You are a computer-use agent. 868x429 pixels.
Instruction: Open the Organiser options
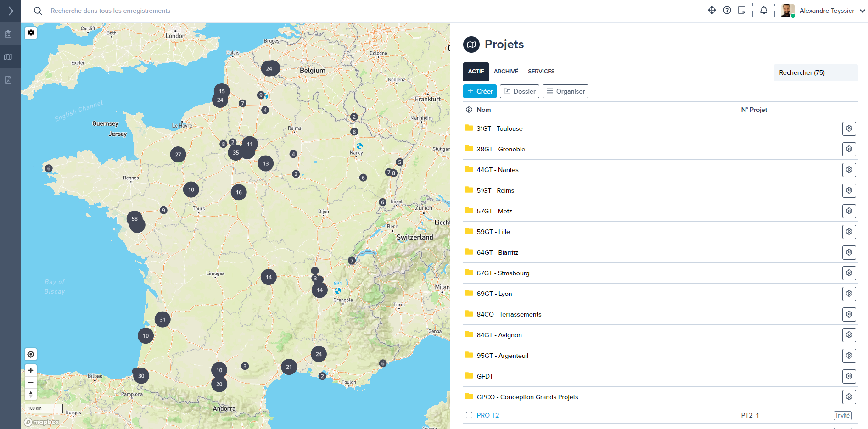click(x=565, y=91)
